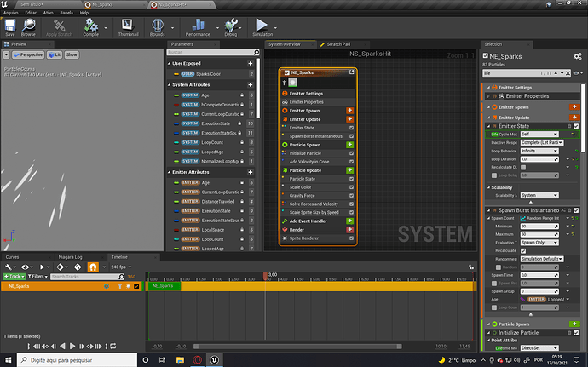
Task: Toggle Sprite Renderer enabled checkbox
Action: (x=351, y=238)
